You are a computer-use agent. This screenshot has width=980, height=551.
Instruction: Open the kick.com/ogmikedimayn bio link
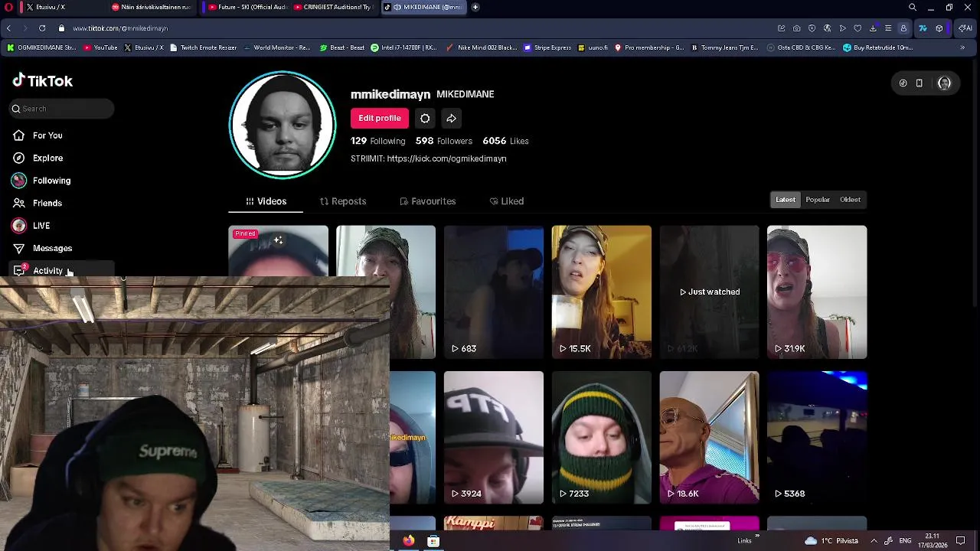446,158
